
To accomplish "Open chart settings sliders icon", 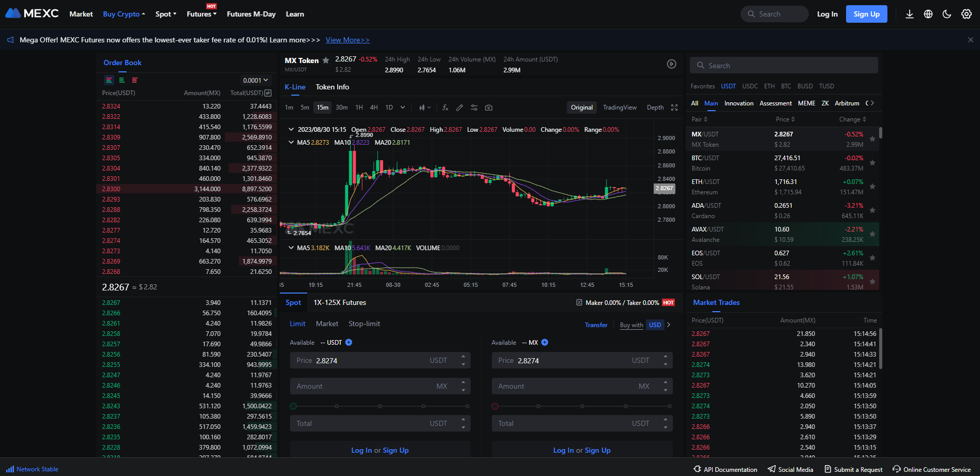I will tap(474, 108).
